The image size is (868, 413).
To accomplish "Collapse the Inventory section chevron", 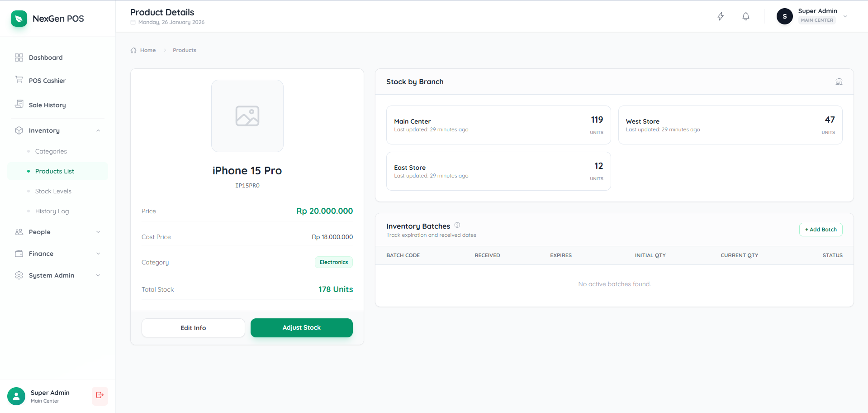I will (x=98, y=130).
